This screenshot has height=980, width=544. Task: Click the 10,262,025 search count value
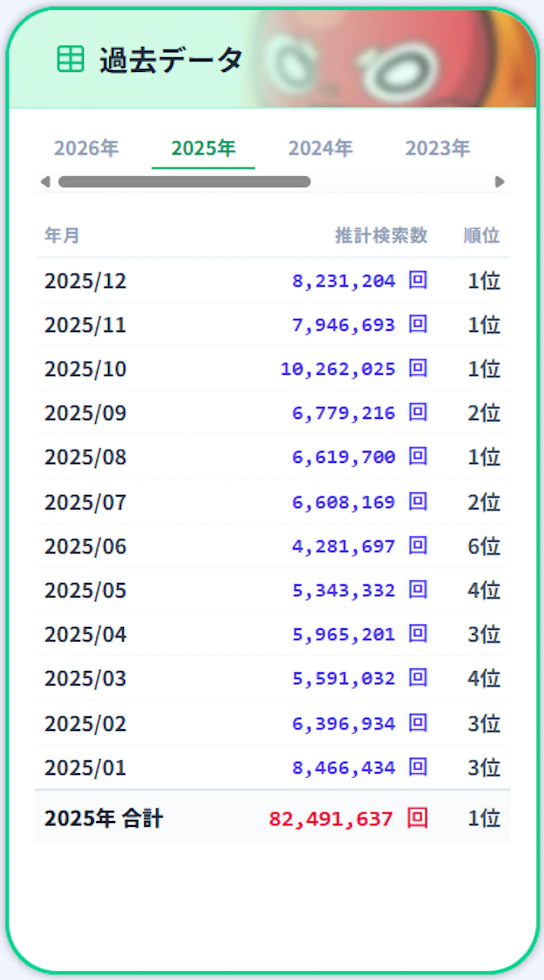338,369
